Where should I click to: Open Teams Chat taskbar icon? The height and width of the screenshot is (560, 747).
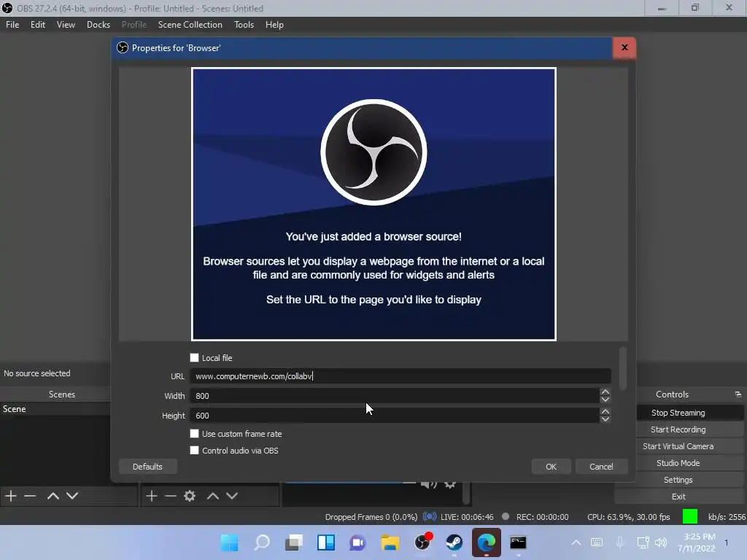point(357,542)
